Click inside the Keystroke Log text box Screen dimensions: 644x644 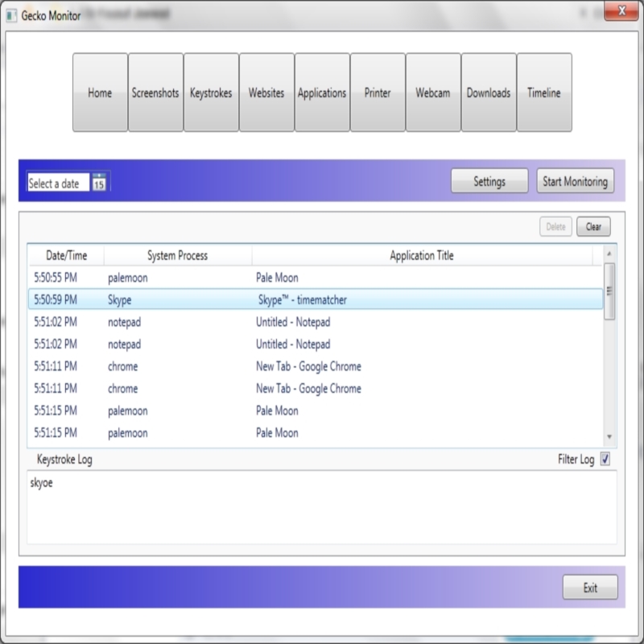[321, 507]
